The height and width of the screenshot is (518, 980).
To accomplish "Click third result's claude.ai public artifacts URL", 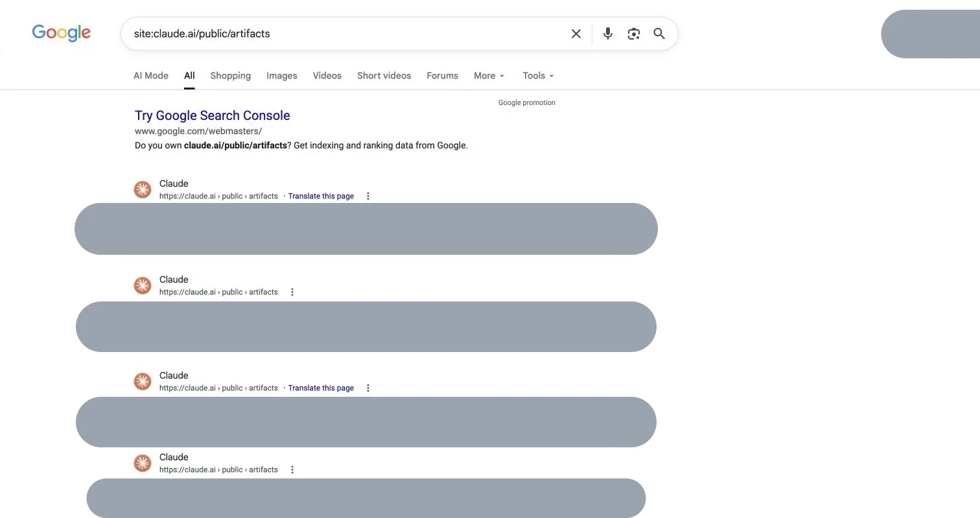I will click(x=218, y=388).
